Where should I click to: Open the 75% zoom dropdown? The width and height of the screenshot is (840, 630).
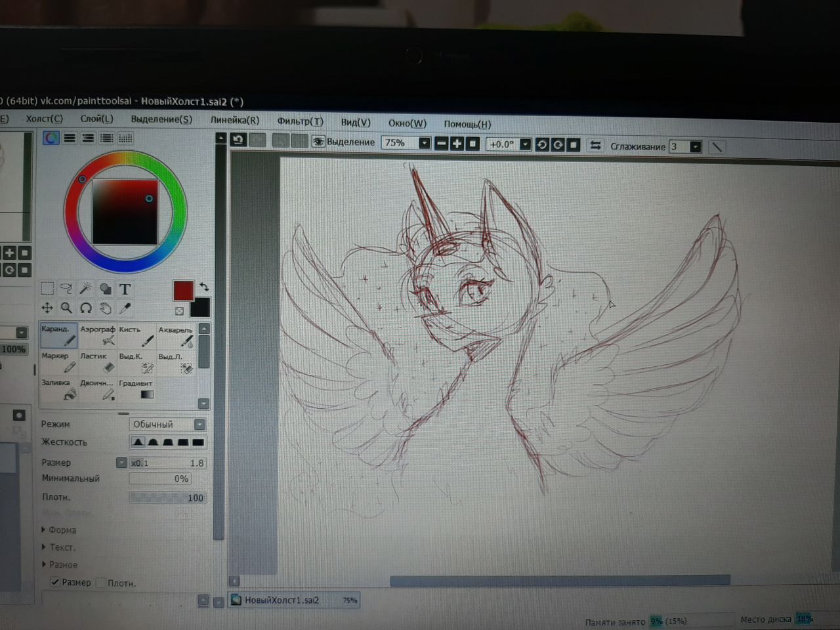click(425, 142)
